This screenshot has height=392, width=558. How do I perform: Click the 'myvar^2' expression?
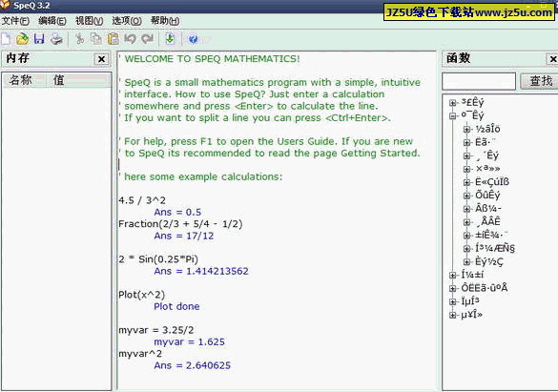pyautogui.click(x=140, y=354)
